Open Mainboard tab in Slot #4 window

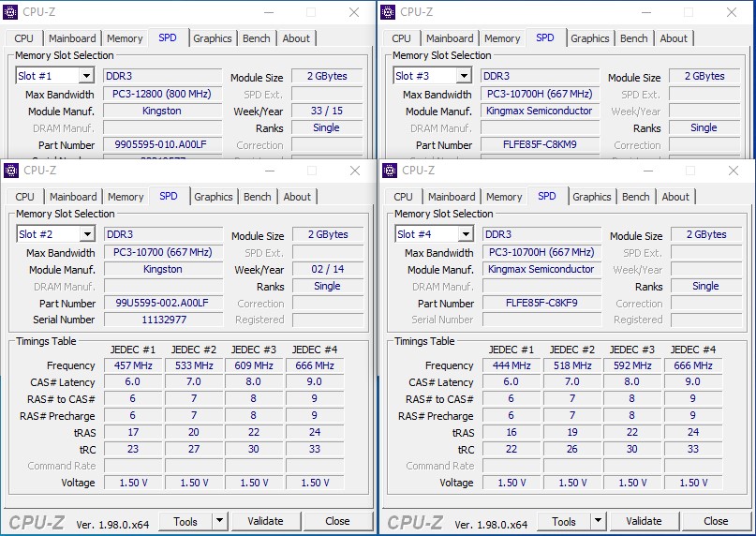tap(452, 197)
